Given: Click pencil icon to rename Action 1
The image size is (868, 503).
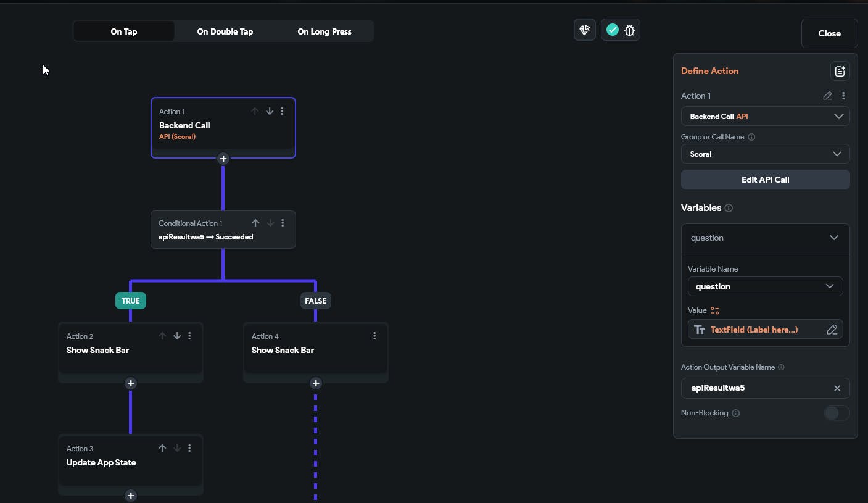Looking at the screenshot, I should [x=827, y=96].
